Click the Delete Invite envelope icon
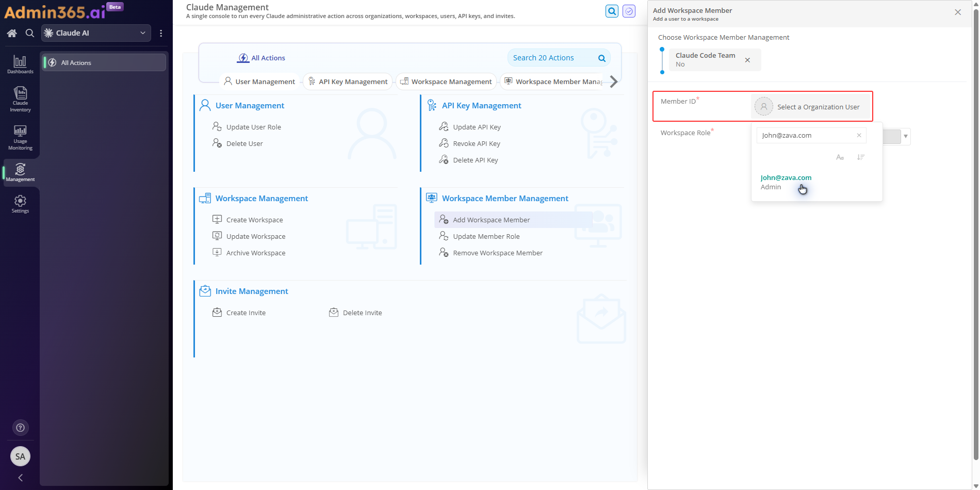 [334, 312]
